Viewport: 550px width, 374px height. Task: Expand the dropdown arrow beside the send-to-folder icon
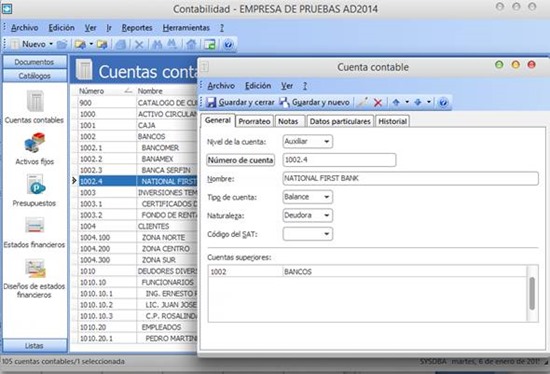tap(91, 44)
